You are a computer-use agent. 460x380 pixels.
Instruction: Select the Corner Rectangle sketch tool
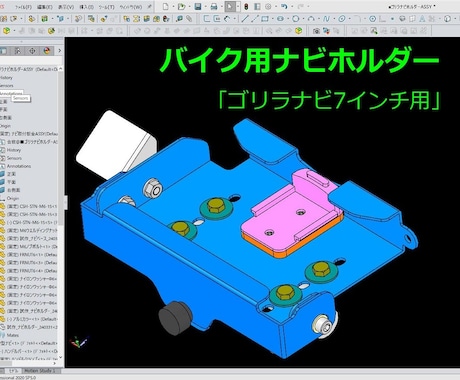[265, 19]
